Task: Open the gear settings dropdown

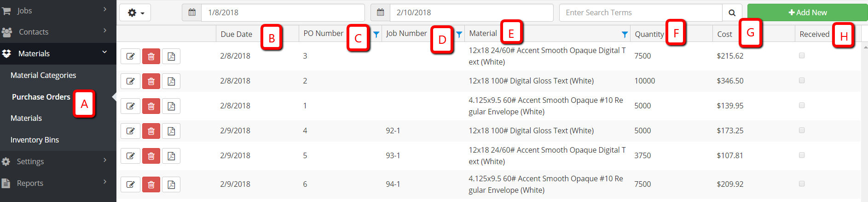Action: point(135,13)
